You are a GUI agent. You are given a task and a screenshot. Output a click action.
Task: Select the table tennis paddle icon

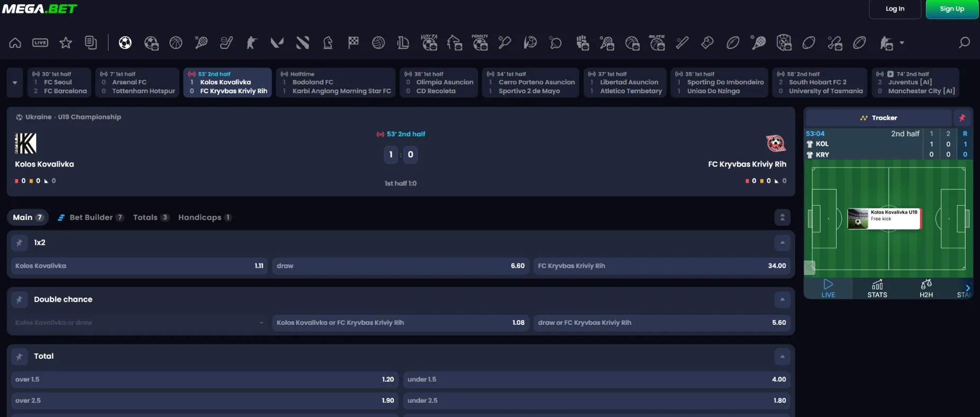[556, 43]
